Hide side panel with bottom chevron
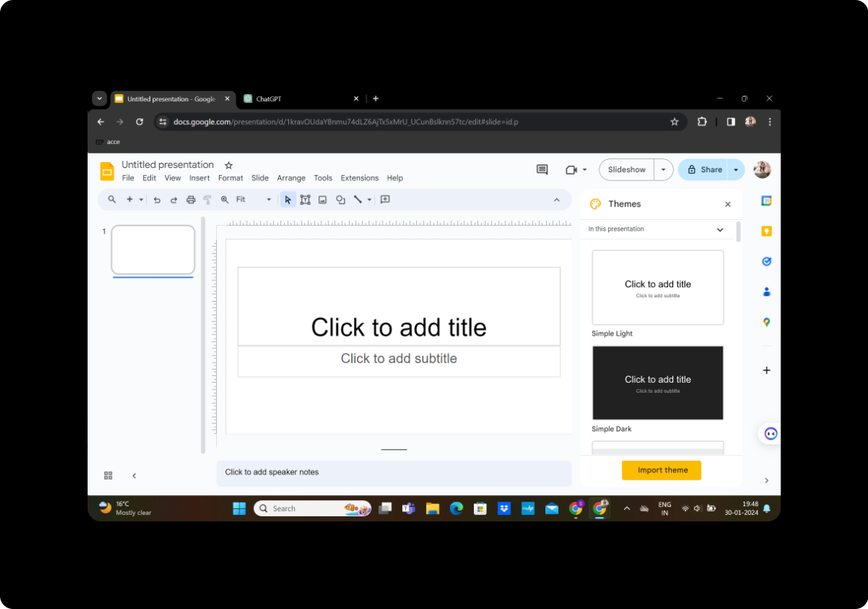The image size is (868, 609). tap(766, 480)
